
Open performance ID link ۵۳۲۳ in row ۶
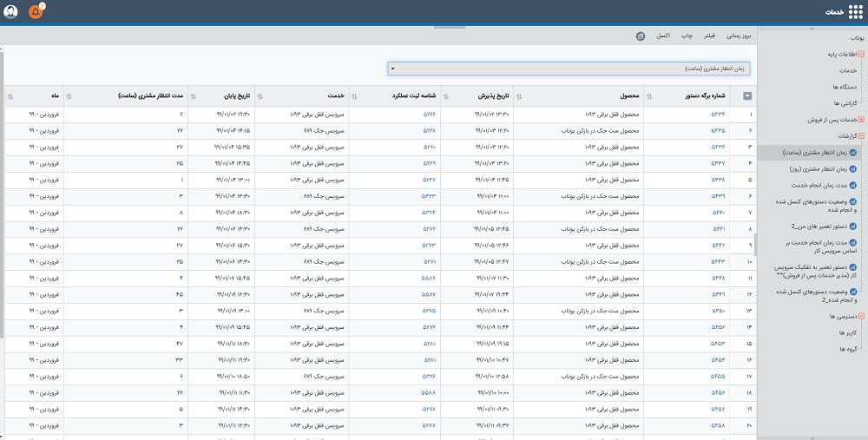429,196
